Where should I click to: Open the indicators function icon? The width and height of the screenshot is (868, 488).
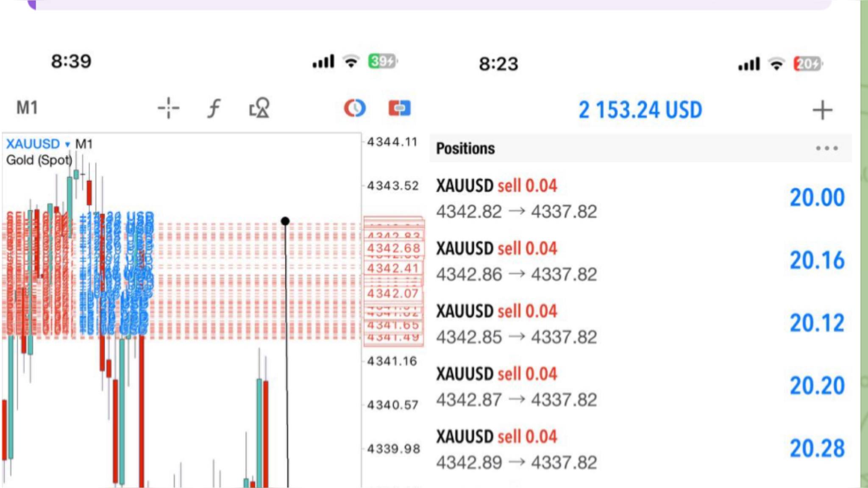pos(214,108)
